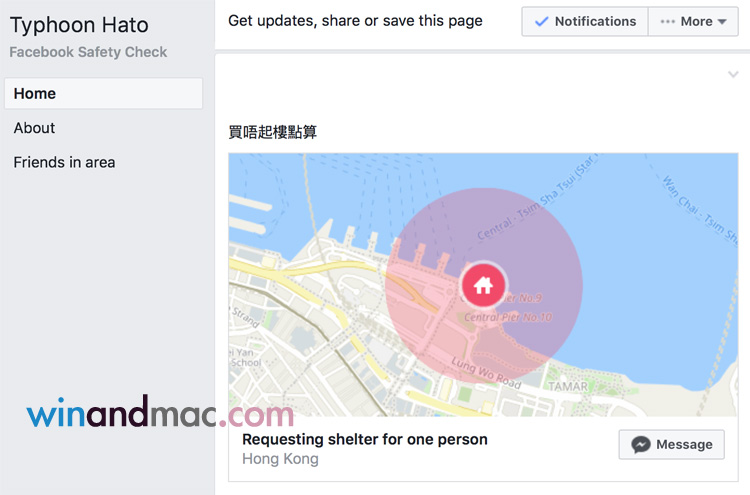Go to Friends in area

pyautogui.click(x=64, y=162)
